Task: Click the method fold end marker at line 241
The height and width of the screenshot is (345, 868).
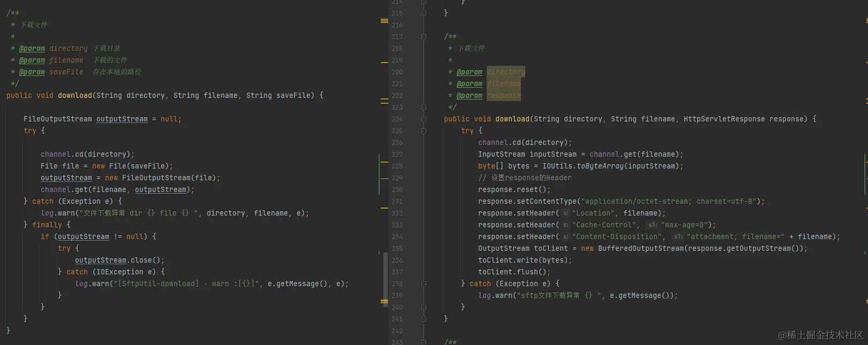Action: pyautogui.click(x=424, y=319)
